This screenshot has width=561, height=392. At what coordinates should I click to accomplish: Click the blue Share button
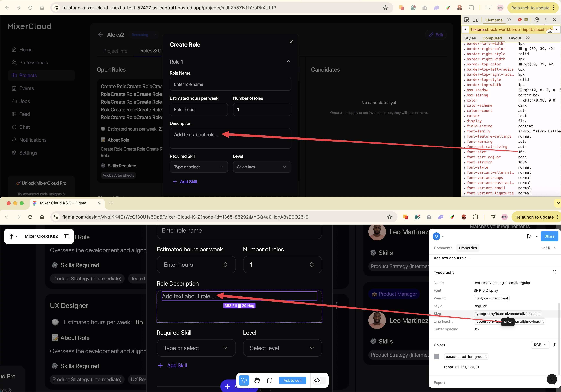click(x=549, y=236)
